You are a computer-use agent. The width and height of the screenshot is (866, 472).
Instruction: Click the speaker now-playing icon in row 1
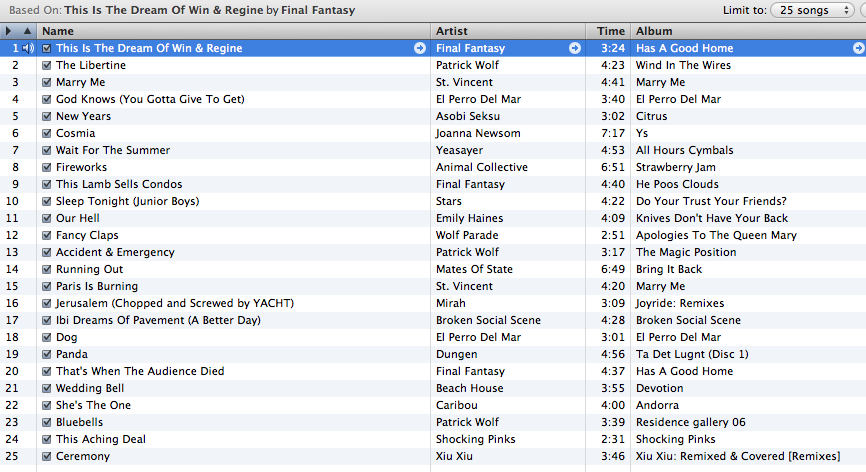(x=28, y=49)
